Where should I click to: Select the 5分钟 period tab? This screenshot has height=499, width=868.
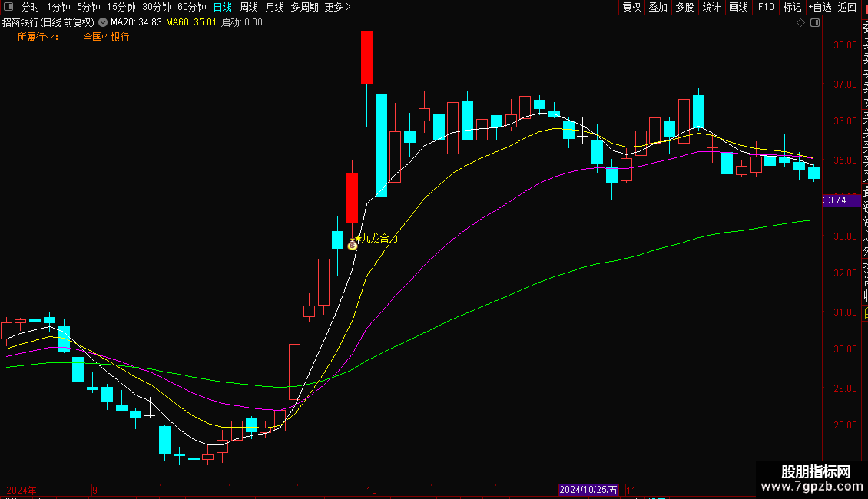click(88, 7)
